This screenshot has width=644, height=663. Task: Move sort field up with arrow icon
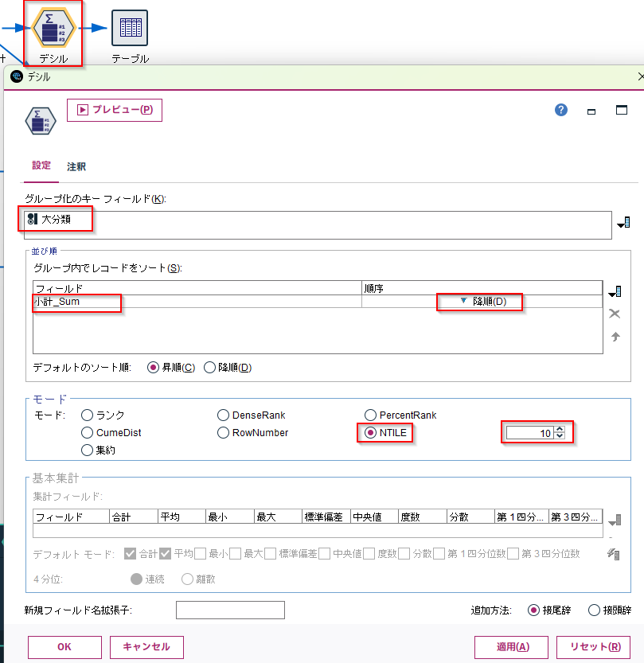(x=615, y=337)
